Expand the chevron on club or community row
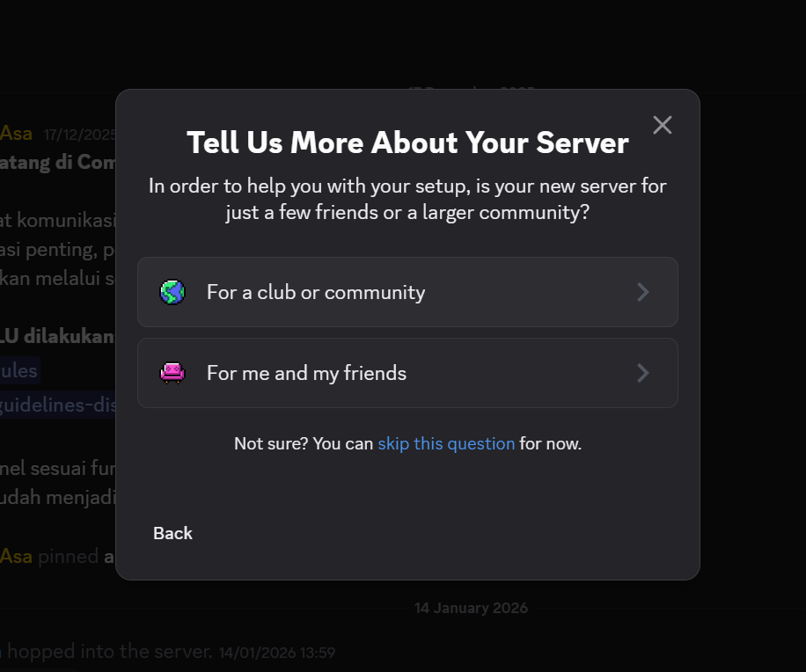Viewport: 806px width, 672px height. pyautogui.click(x=642, y=292)
